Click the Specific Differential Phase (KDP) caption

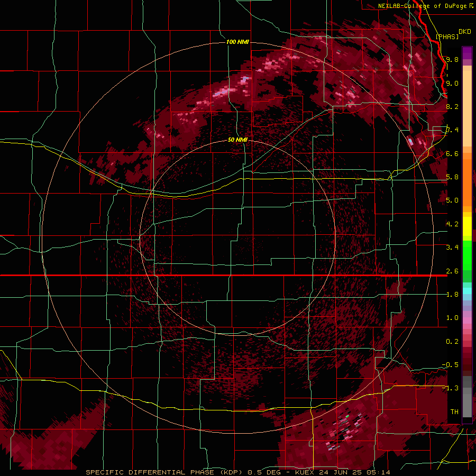pos(165,472)
